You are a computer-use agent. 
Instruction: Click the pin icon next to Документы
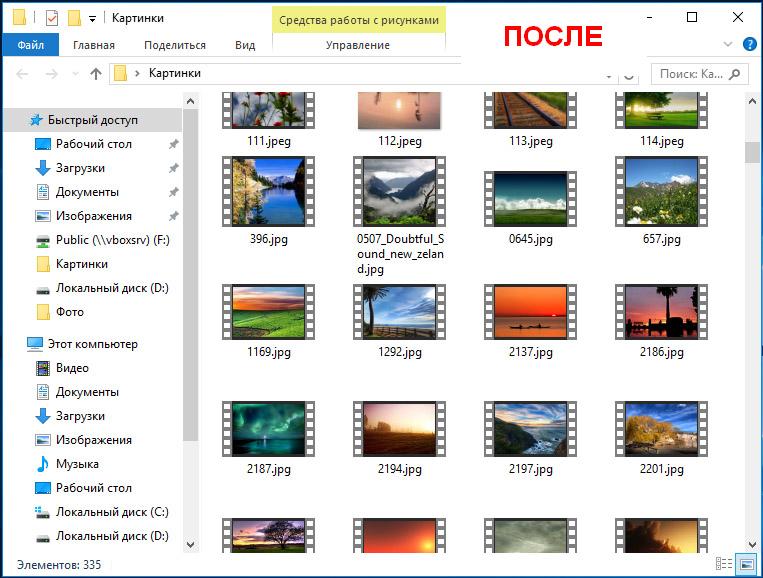click(x=173, y=192)
